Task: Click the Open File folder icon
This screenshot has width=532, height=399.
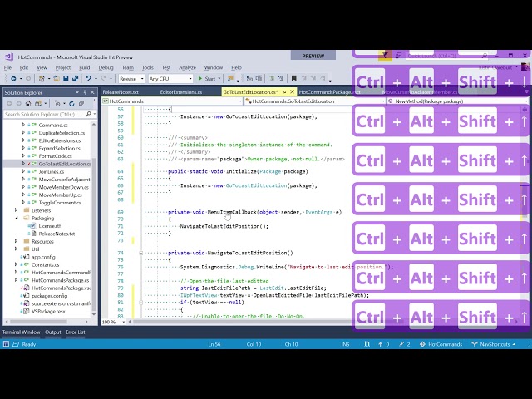Action: click(57, 79)
